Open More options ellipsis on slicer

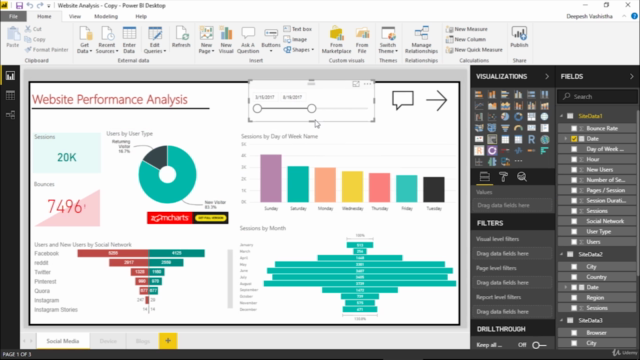point(367,84)
